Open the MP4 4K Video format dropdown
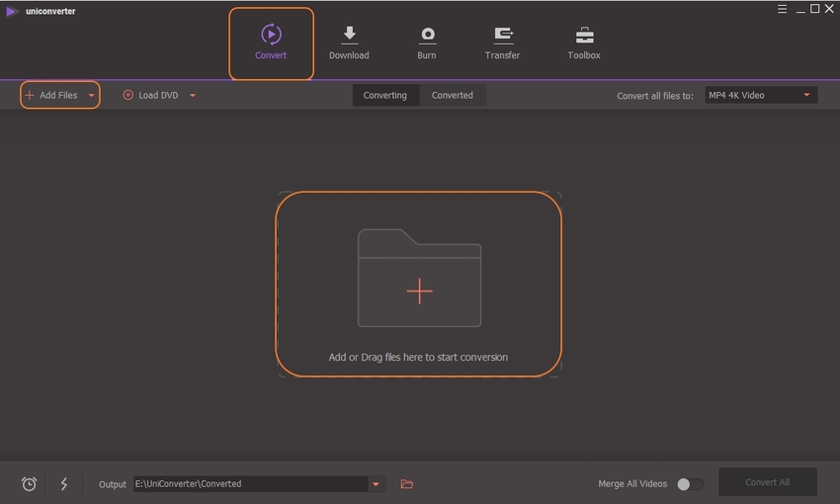840x504 pixels. 760,96
